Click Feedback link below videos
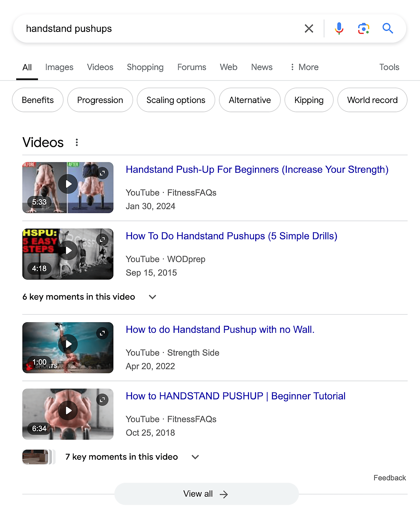 point(389,478)
